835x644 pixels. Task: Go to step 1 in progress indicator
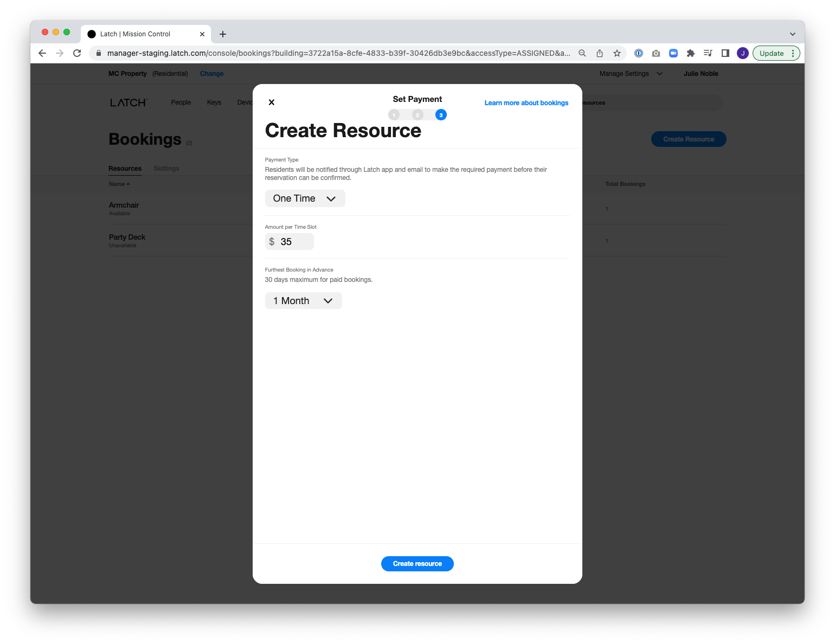click(394, 115)
